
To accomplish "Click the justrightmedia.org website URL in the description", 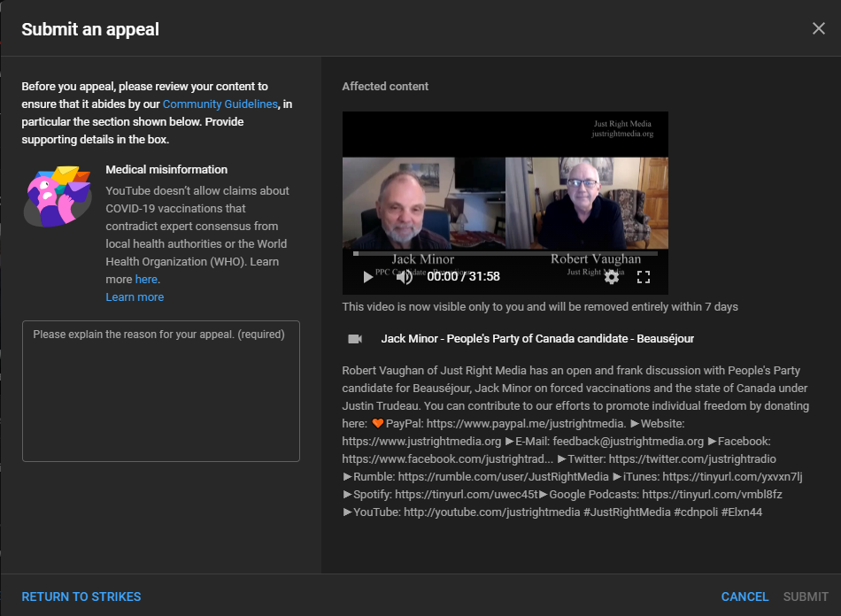I will tap(421, 442).
